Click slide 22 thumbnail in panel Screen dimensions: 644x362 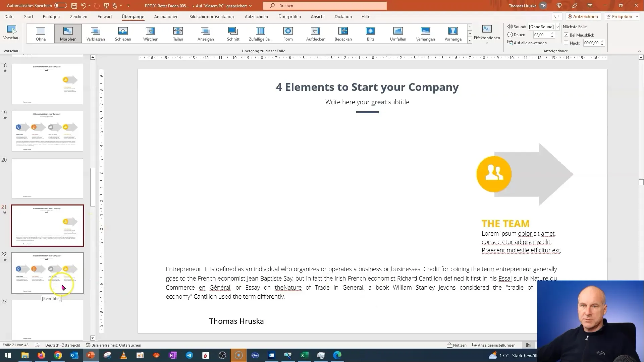pyautogui.click(x=47, y=273)
